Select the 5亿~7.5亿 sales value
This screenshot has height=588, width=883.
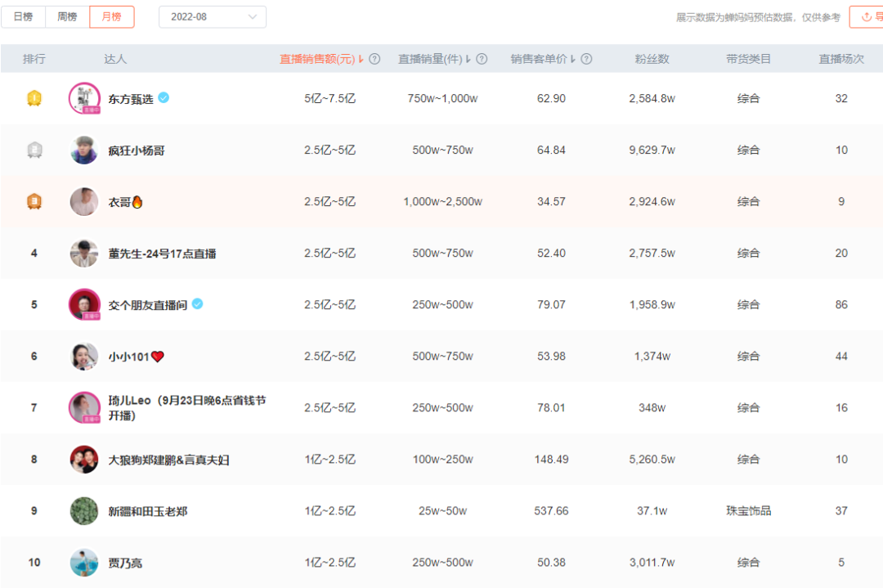pos(330,99)
